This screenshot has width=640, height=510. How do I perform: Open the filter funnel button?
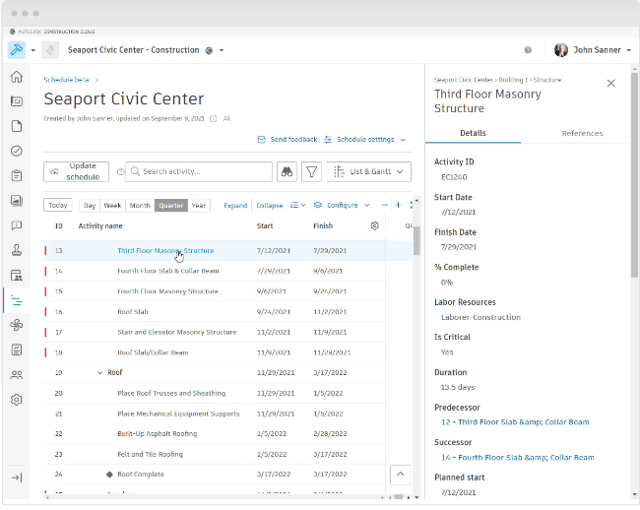pyautogui.click(x=311, y=172)
